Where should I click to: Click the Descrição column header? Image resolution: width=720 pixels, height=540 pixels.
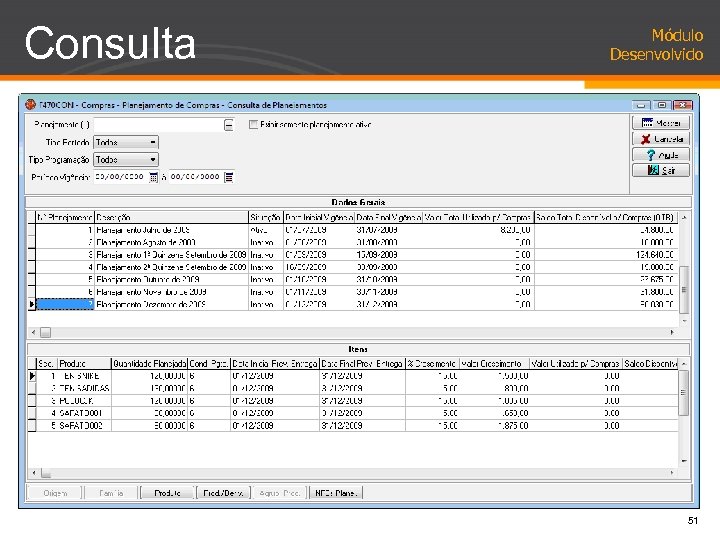171,218
